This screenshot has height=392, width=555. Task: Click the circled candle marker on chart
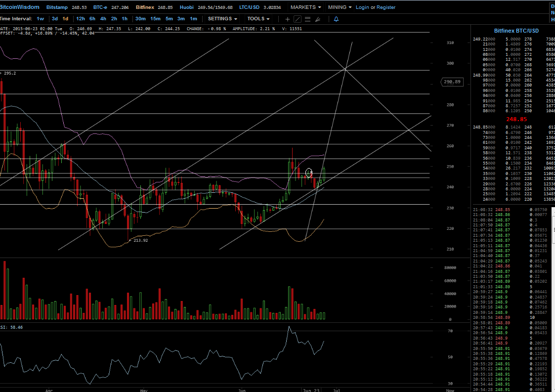click(x=309, y=173)
